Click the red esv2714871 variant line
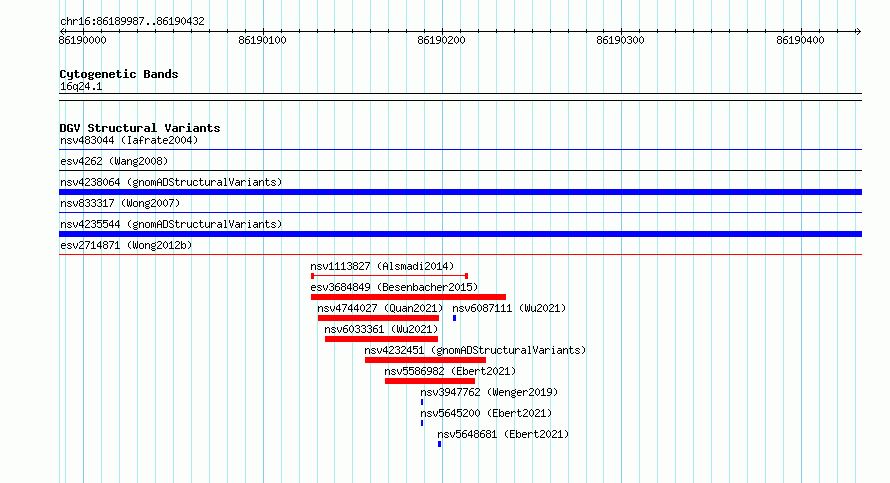The image size is (890, 483). tap(460, 254)
